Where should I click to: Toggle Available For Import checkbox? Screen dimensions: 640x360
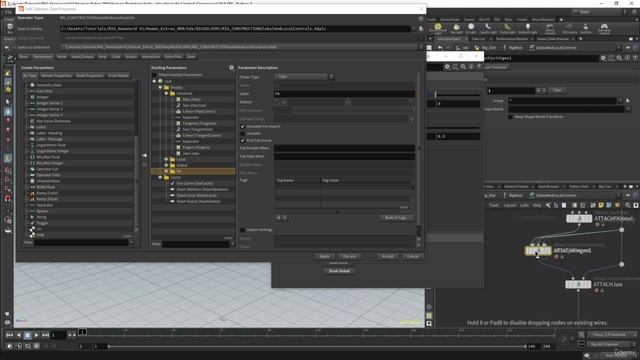pyautogui.click(x=242, y=127)
